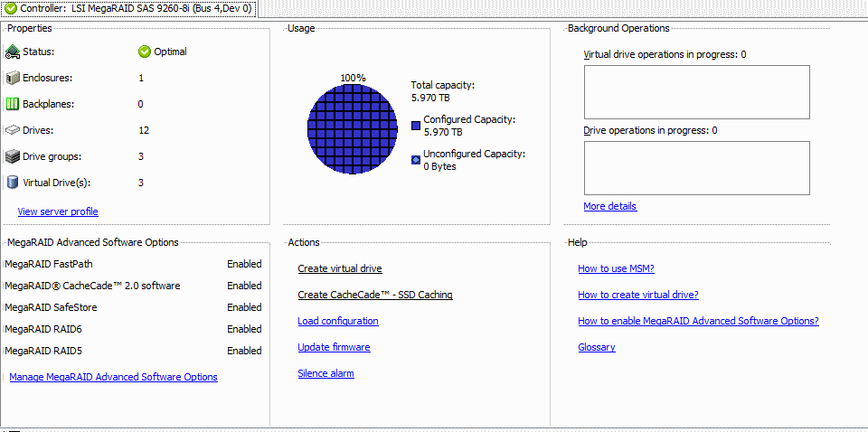Open How to use MSM? help link
Image resolution: width=868 pixels, height=432 pixels.
(616, 268)
